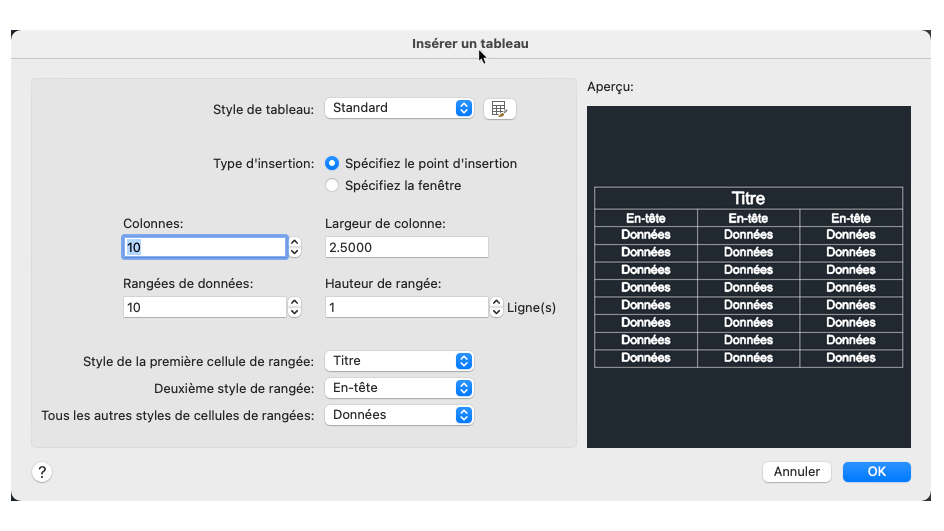Expand all other rows 'Données' style dropdown
The image size is (944, 531).
(399, 414)
